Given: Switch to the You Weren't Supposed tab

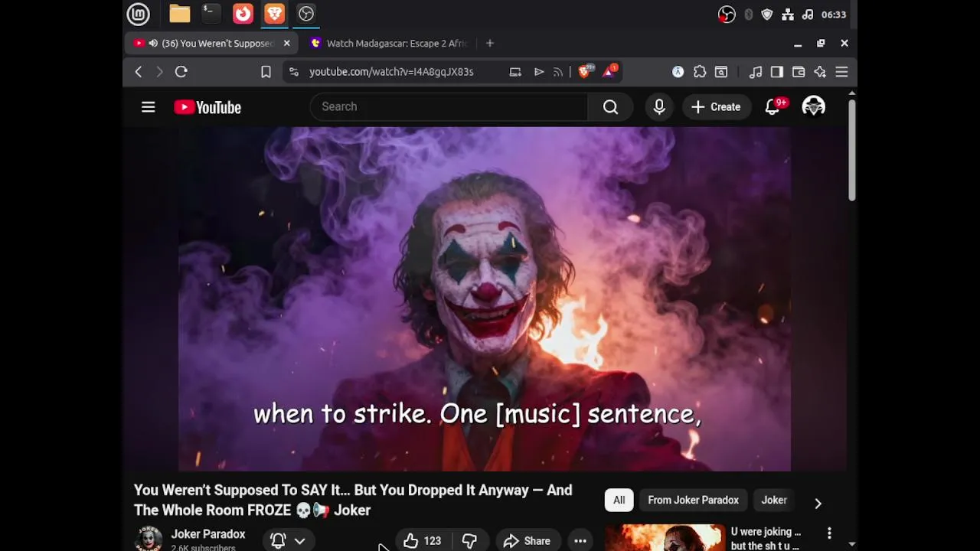Looking at the screenshot, I should (x=212, y=44).
